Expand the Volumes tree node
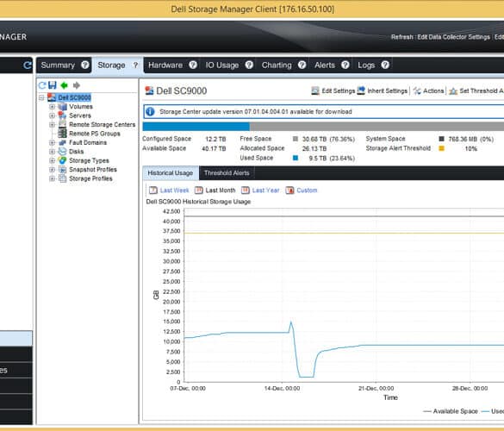The width and height of the screenshot is (504, 431). coord(52,107)
